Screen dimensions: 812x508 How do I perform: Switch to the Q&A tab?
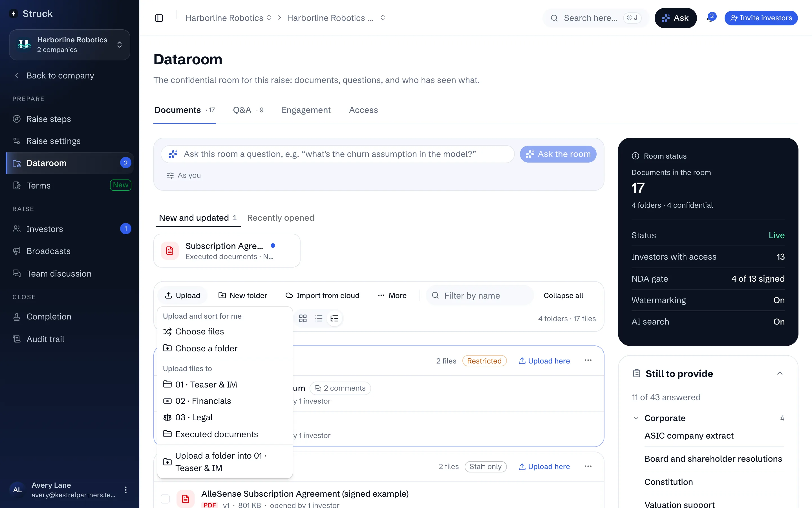click(x=248, y=110)
